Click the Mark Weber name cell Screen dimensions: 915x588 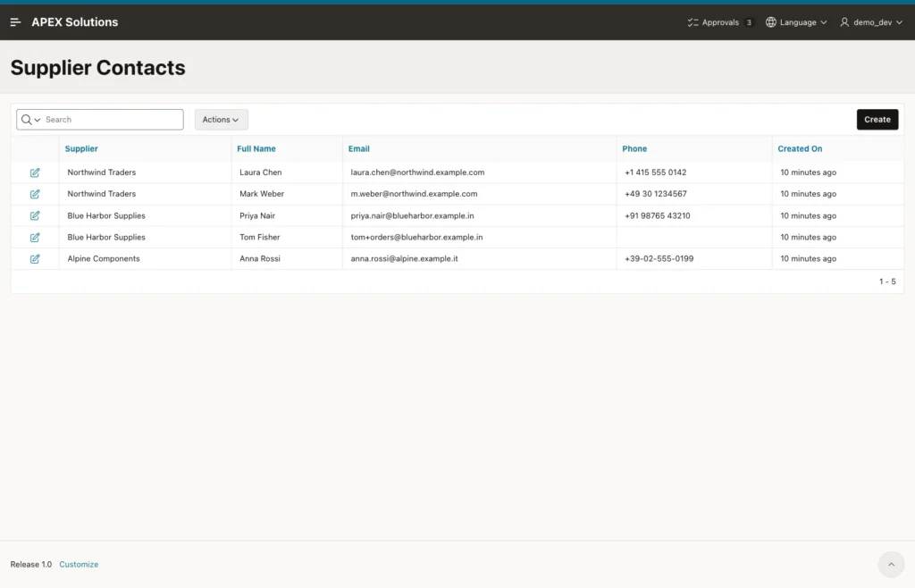tap(262, 194)
